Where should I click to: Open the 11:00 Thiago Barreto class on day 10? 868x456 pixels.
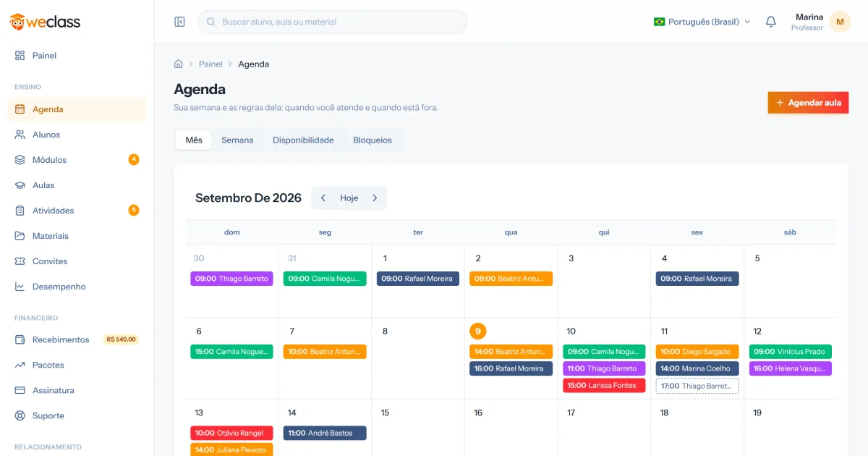point(604,368)
